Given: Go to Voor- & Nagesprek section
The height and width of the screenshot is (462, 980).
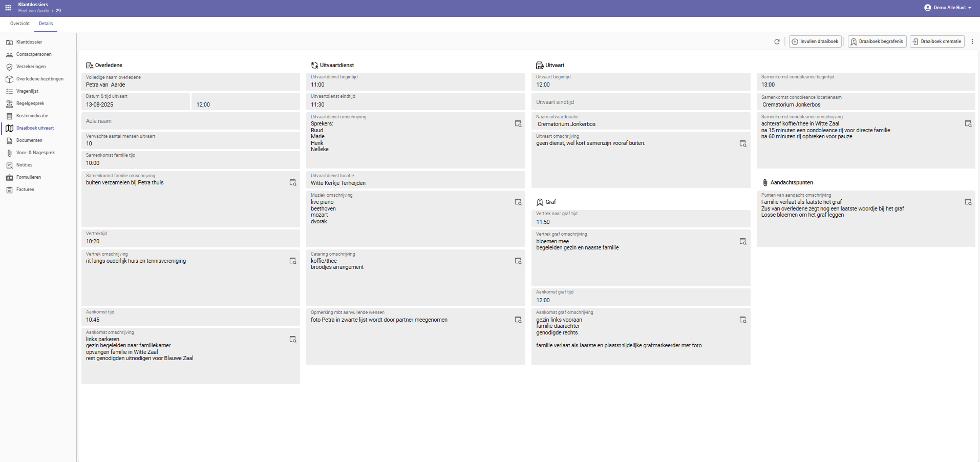Looking at the screenshot, I should (35, 153).
